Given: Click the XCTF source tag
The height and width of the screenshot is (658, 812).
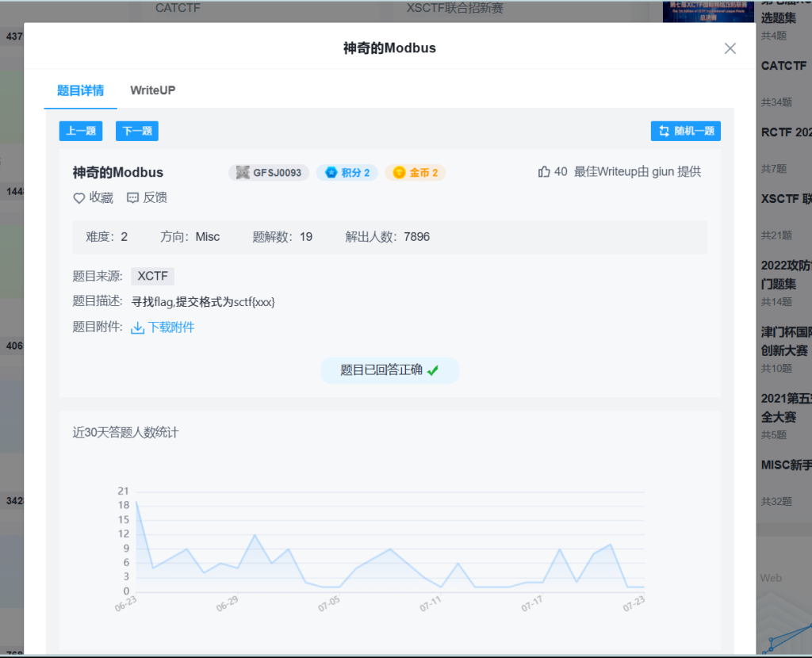Looking at the screenshot, I should [152, 277].
